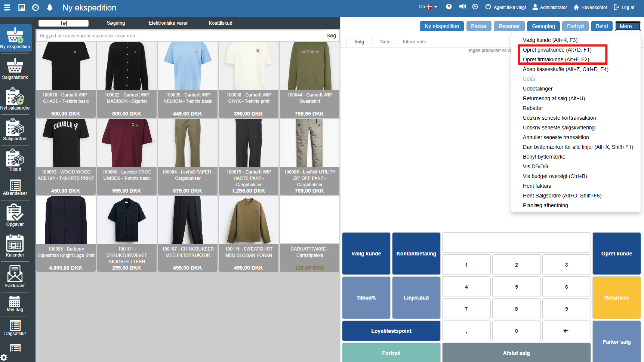Log out using Log af
This screenshot has height=362, width=644.
624,7
